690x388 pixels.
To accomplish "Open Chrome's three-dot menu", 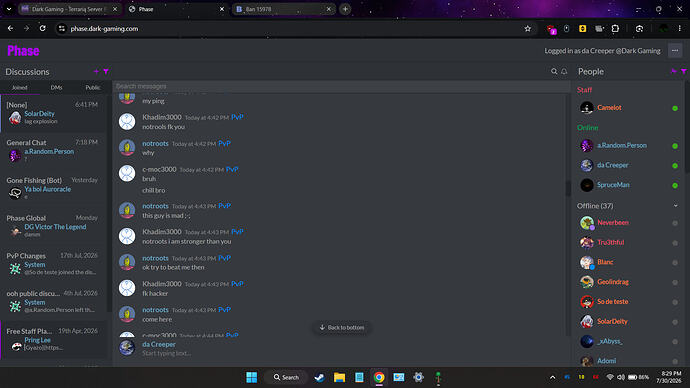I will click(679, 29).
